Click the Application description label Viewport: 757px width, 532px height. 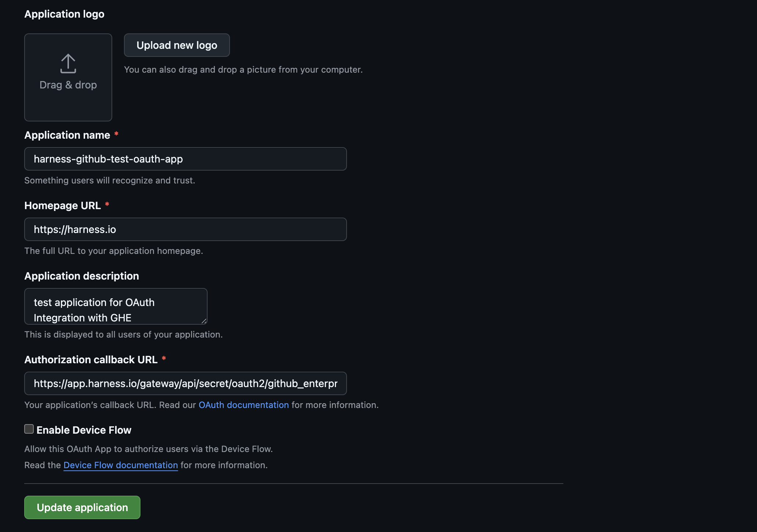tap(81, 276)
